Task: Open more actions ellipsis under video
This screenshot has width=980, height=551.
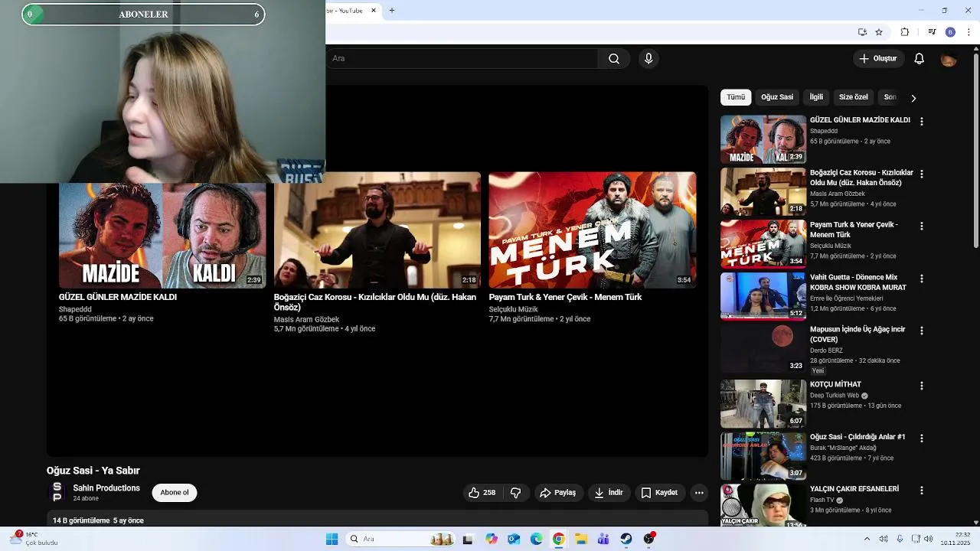Action: click(x=699, y=493)
